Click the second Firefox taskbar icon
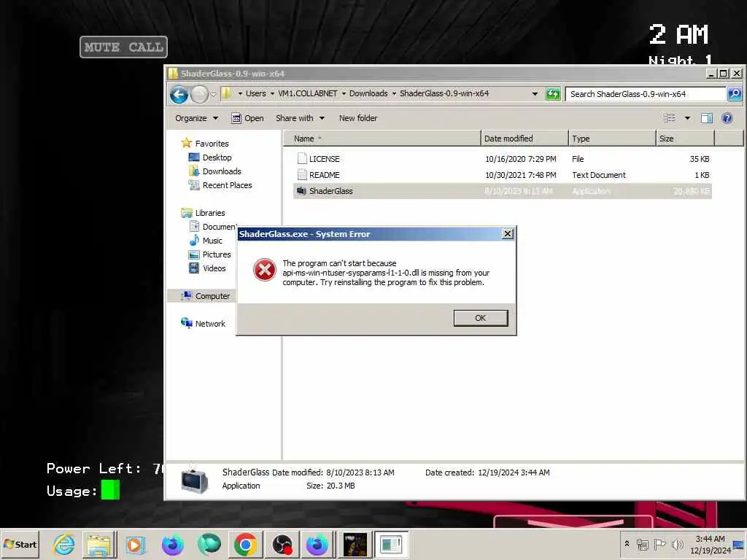 (x=317, y=544)
